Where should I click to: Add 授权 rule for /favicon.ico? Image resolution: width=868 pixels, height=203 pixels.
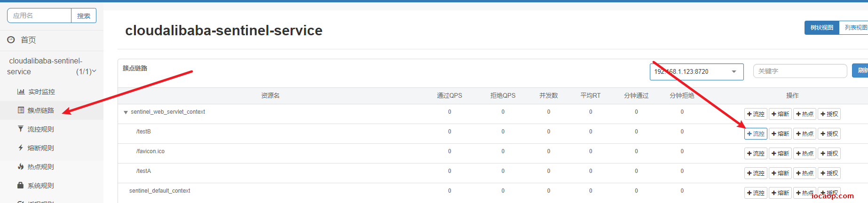pyautogui.click(x=829, y=154)
